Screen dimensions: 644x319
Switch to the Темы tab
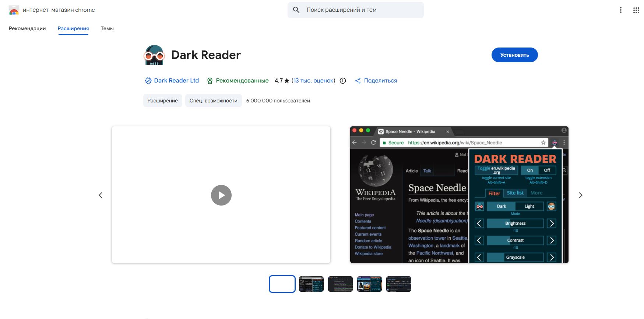coord(107,28)
